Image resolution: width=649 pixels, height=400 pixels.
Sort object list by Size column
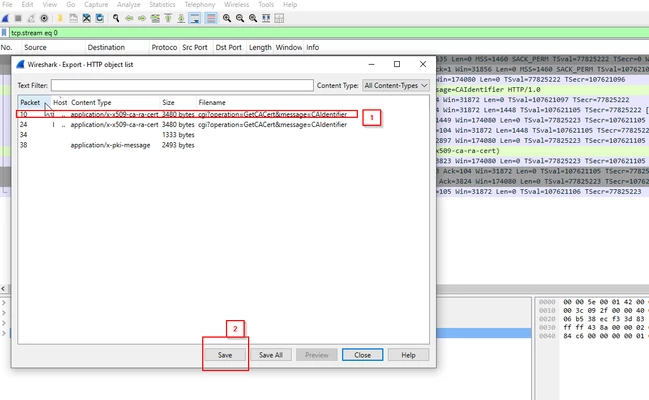178,102
